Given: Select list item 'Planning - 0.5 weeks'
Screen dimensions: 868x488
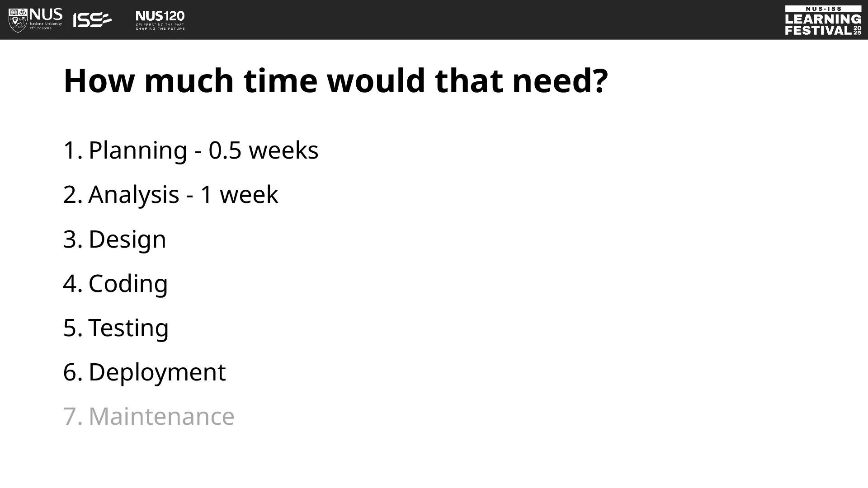Looking at the screenshot, I should point(191,150).
